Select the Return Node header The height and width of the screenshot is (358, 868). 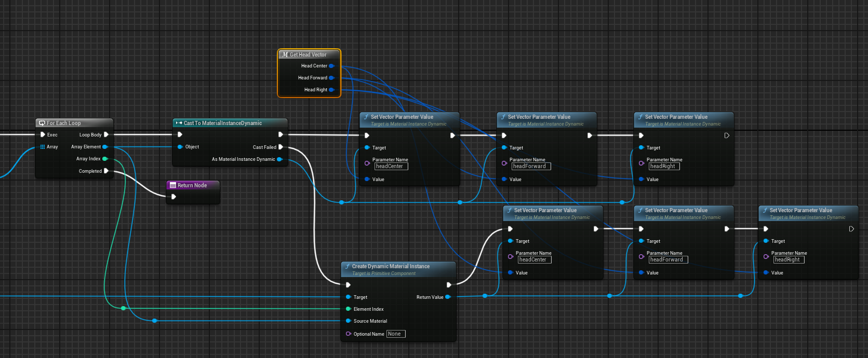tap(192, 185)
